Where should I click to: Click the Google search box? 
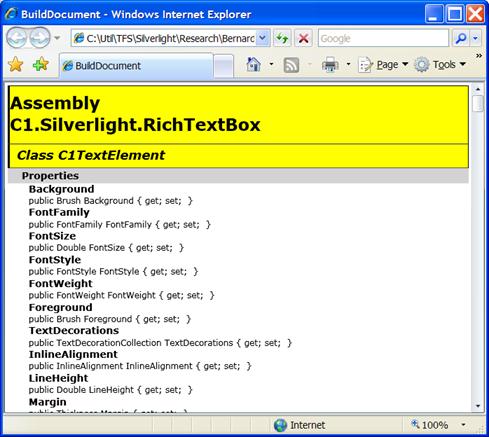click(383, 39)
